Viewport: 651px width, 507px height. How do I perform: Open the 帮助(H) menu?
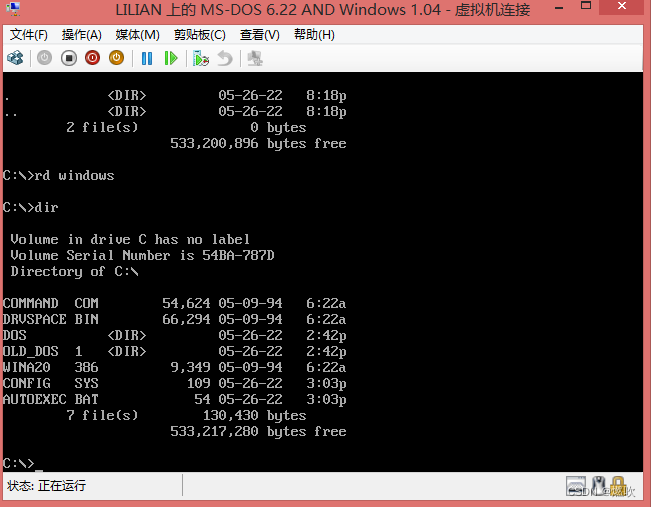point(314,35)
